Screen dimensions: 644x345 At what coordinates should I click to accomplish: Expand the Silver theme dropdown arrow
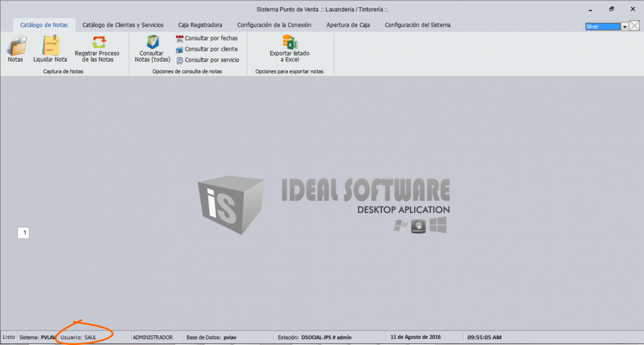point(625,27)
